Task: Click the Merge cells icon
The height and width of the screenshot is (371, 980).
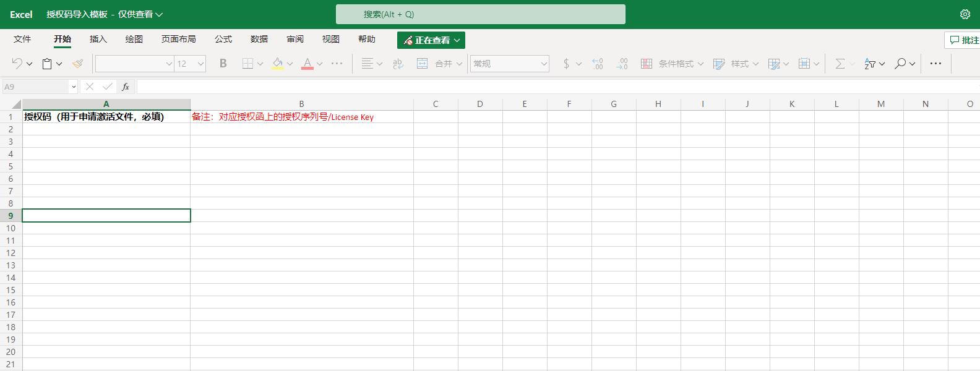Action: pyautogui.click(x=422, y=63)
